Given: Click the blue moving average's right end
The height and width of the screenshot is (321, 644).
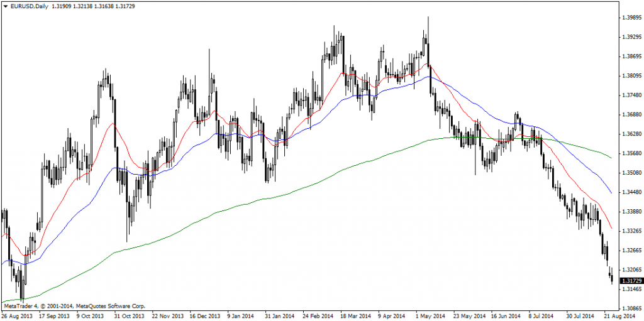Looking at the screenshot, I should (611, 192).
